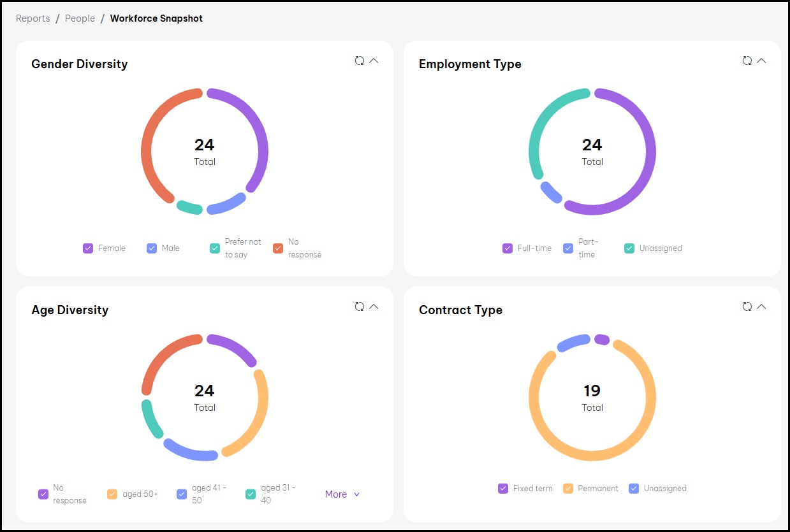Refresh the Employment Type chart
The width and height of the screenshot is (790, 532).
[747, 61]
